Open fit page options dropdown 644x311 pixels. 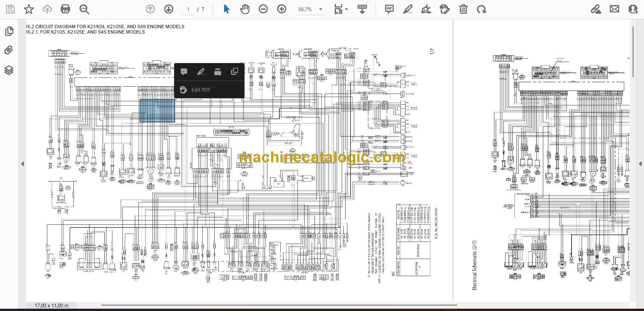341,9
